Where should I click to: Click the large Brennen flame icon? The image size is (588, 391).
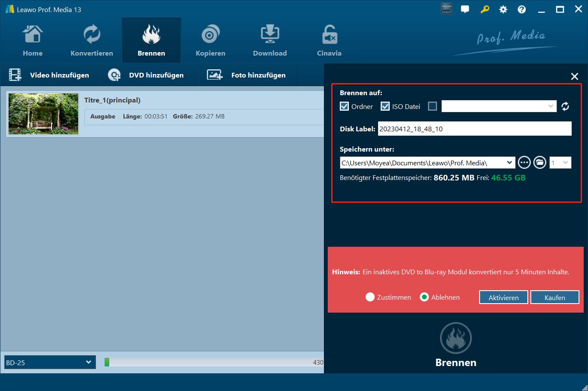tap(456, 339)
